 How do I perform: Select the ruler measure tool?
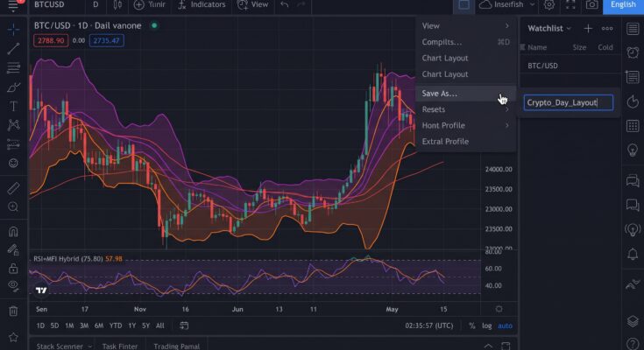click(13, 188)
